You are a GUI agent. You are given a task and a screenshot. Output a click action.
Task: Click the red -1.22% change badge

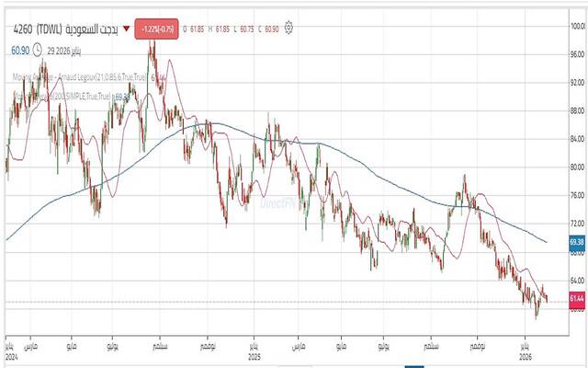click(x=158, y=29)
